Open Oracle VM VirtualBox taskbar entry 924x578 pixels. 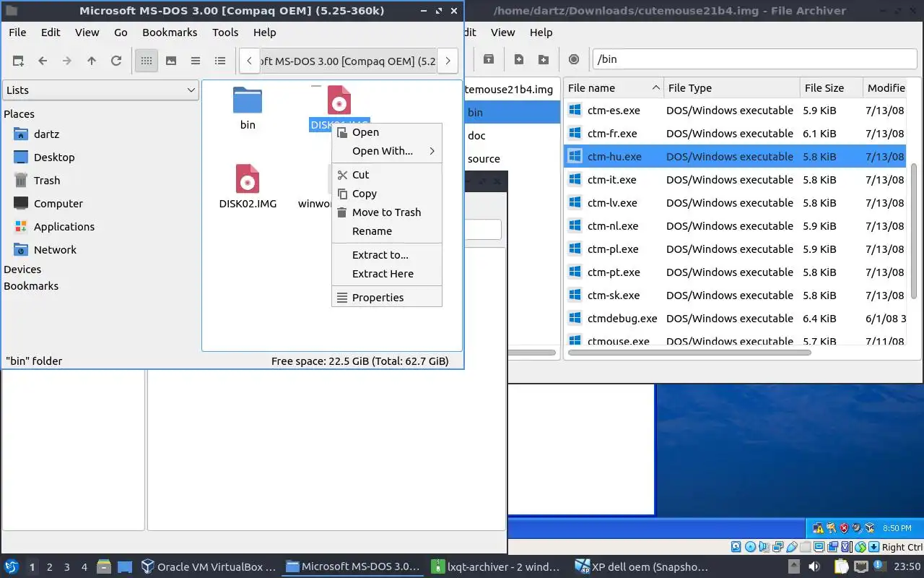[x=209, y=567]
